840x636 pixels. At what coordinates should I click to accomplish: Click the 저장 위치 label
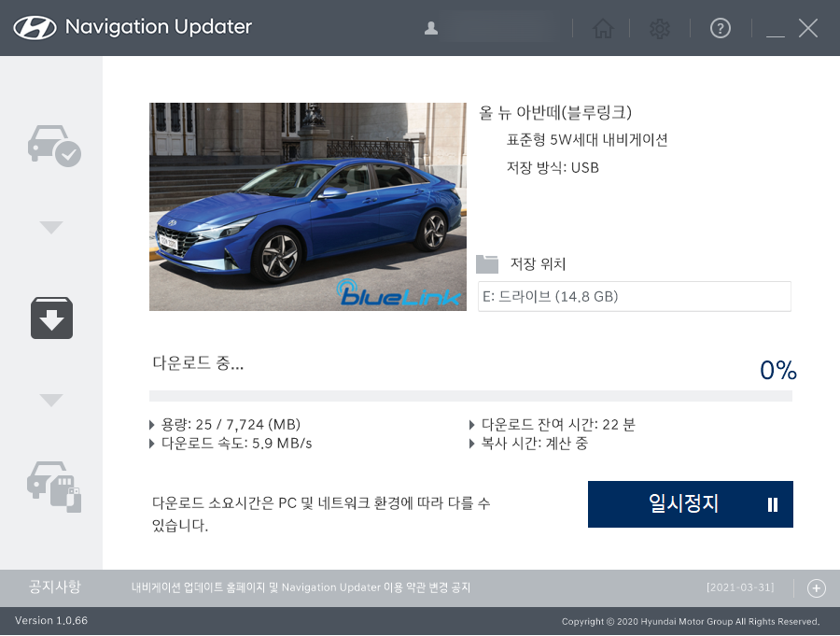pyautogui.click(x=538, y=264)
